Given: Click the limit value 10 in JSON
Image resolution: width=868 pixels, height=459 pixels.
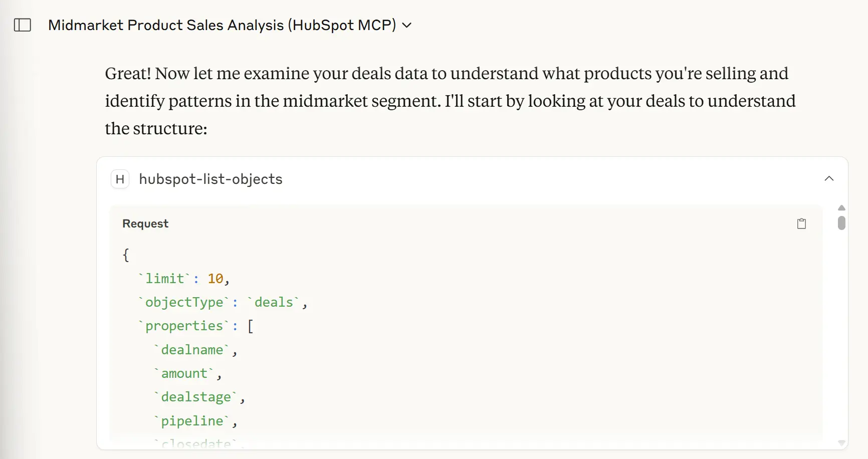Looking at the screenshot, I should 216,279.
